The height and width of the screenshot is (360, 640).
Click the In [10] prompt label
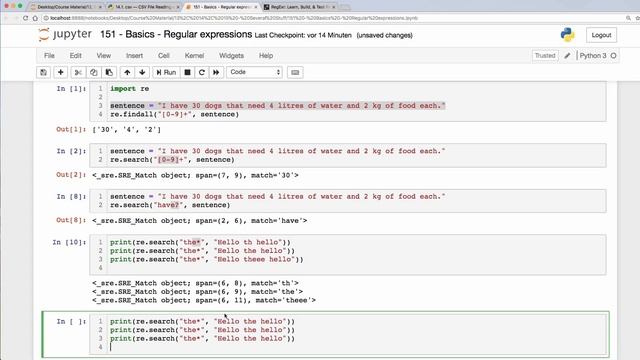click(x=69, y=242)
